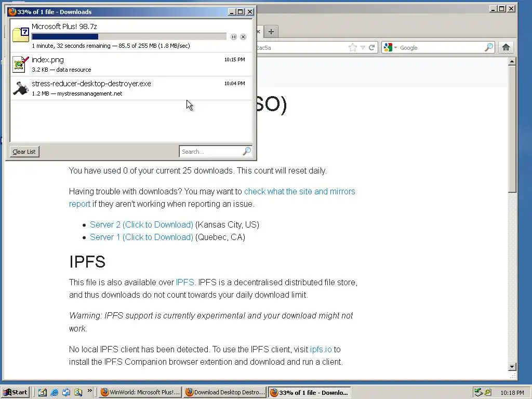Click the IPFS heading
The image size is (532, 399).
pos(87,262)
